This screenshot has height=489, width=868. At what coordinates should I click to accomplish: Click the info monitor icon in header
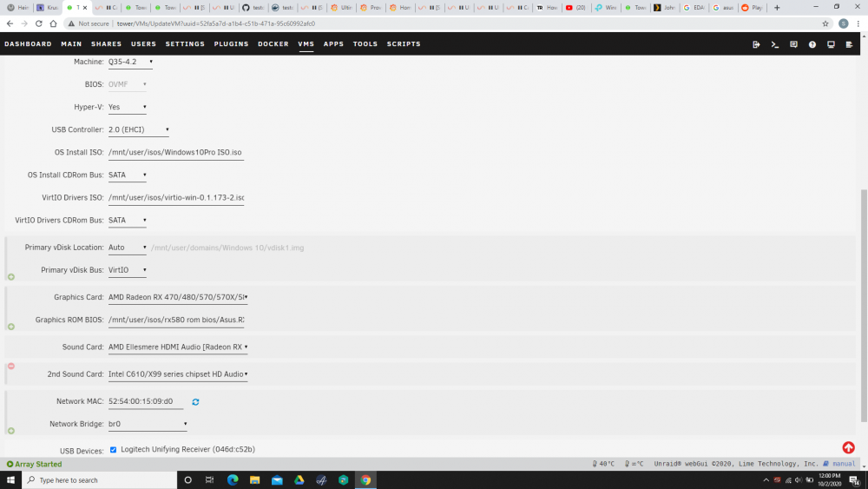click(831, 44)
